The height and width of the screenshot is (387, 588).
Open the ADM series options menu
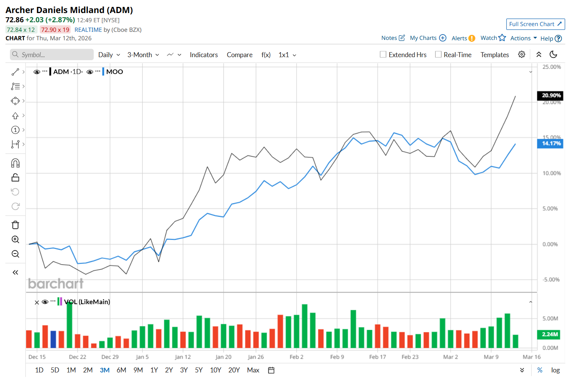[x=45, y=71]
